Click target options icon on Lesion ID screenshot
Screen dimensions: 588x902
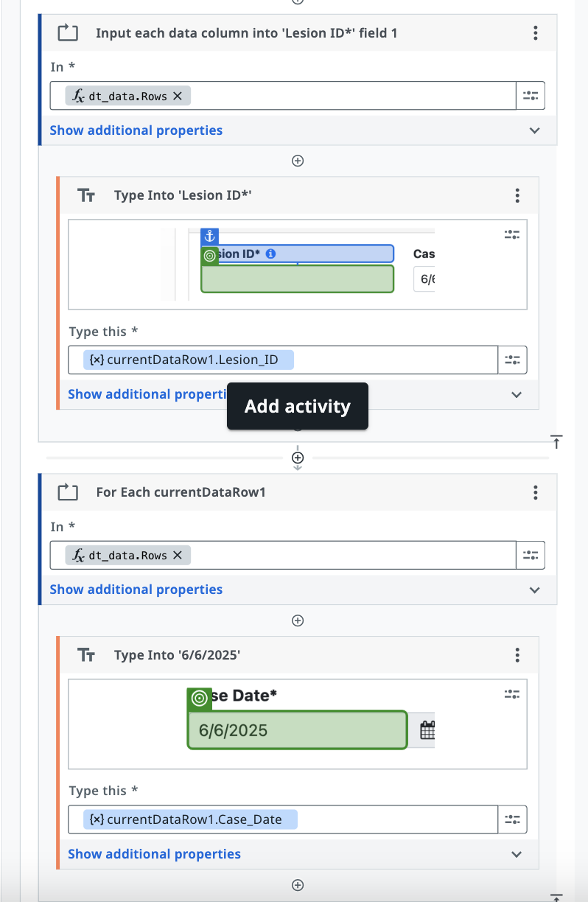click(512, 234)
